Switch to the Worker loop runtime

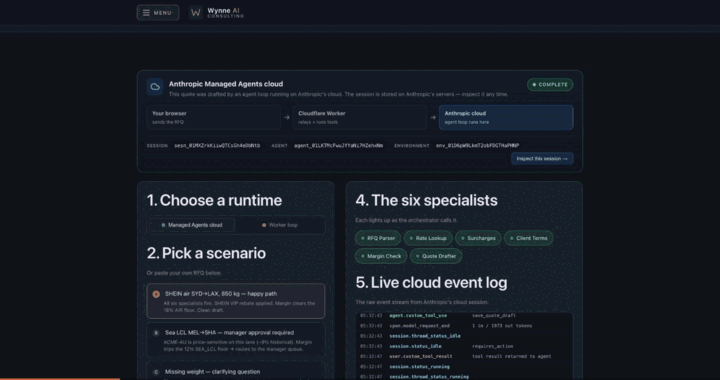pos(280,225)
